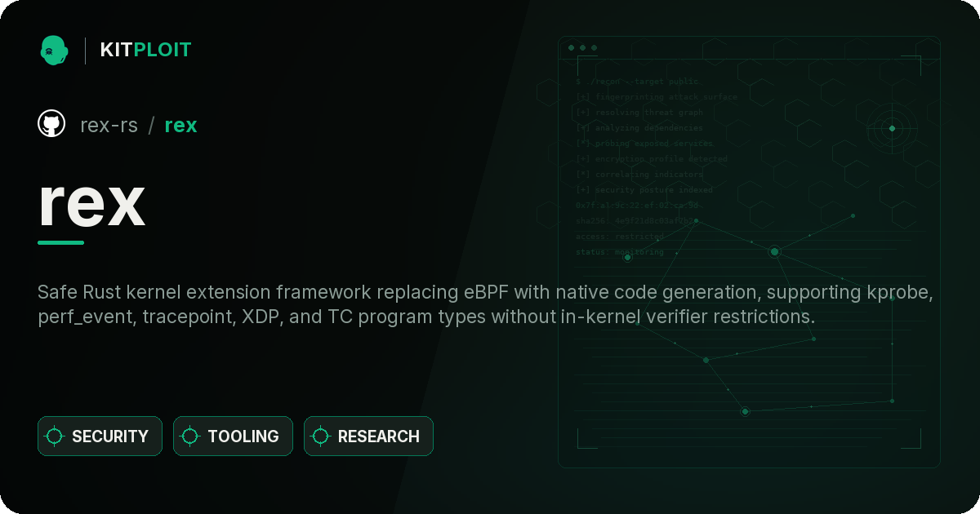Click the three window dots in terminal panel
This screenshot has width=980, height=514.
coord(582,48)
